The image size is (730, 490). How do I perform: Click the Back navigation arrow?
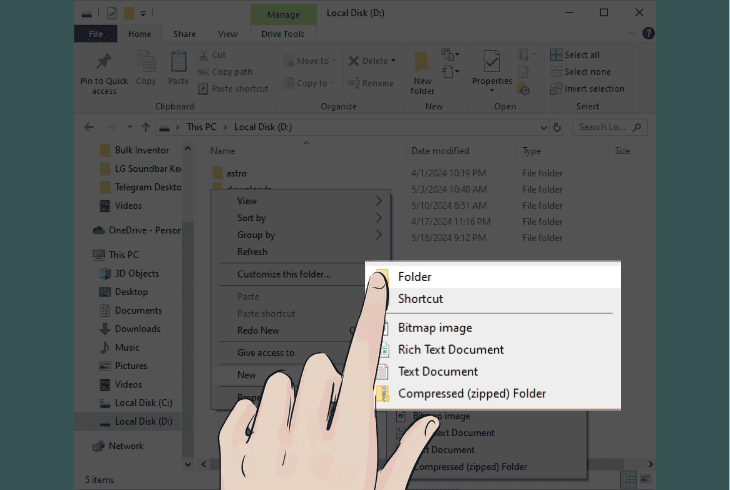(89, 127)
